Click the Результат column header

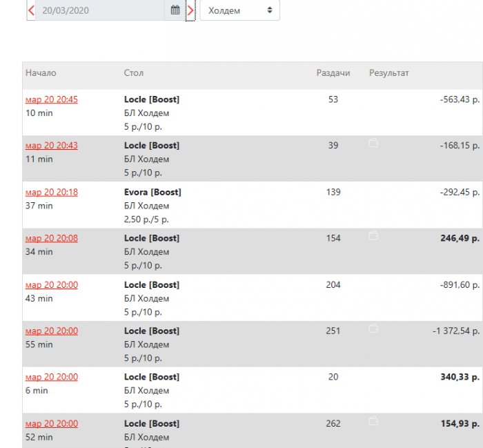click(x=389, y=72)
